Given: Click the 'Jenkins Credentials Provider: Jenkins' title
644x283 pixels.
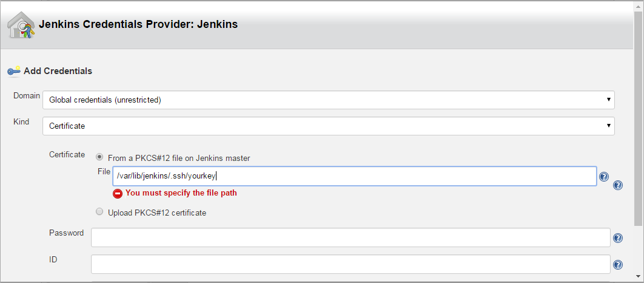Looking at the screenshot, I should [138, 24].
